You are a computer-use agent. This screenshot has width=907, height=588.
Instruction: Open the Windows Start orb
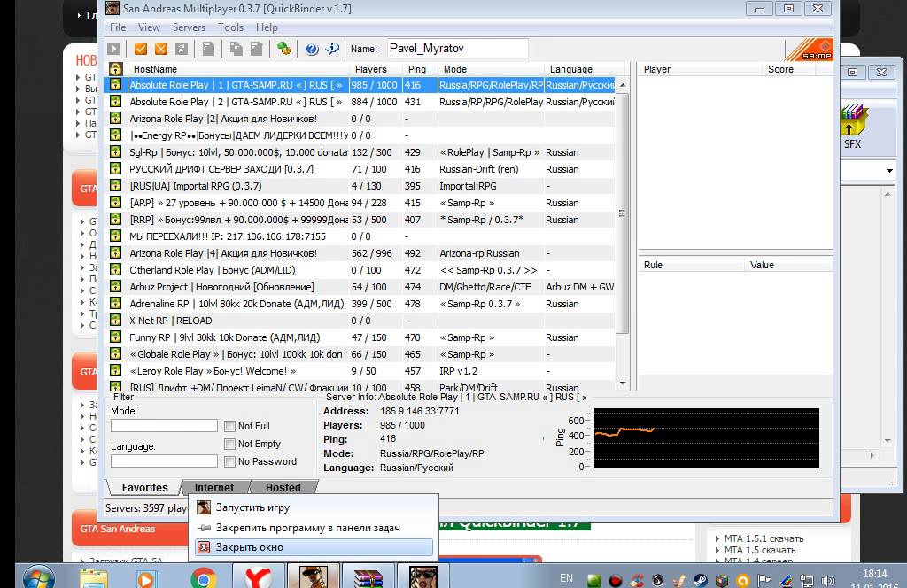click(39, 577)
